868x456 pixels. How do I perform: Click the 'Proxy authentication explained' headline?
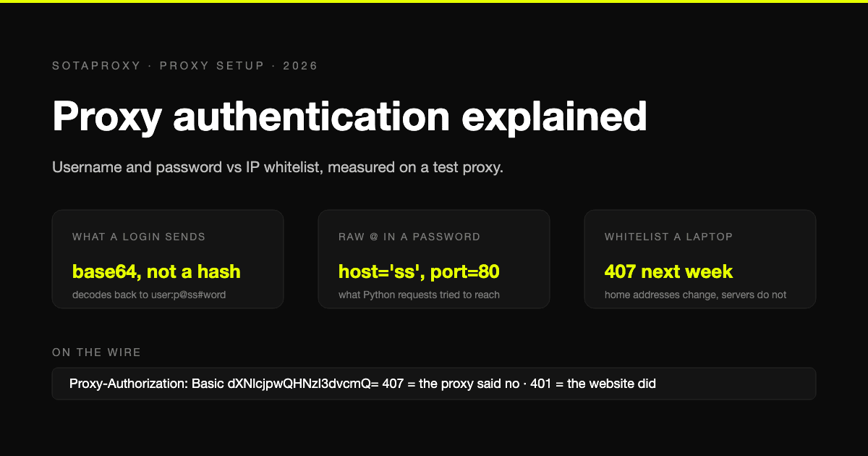click(349, 116)
